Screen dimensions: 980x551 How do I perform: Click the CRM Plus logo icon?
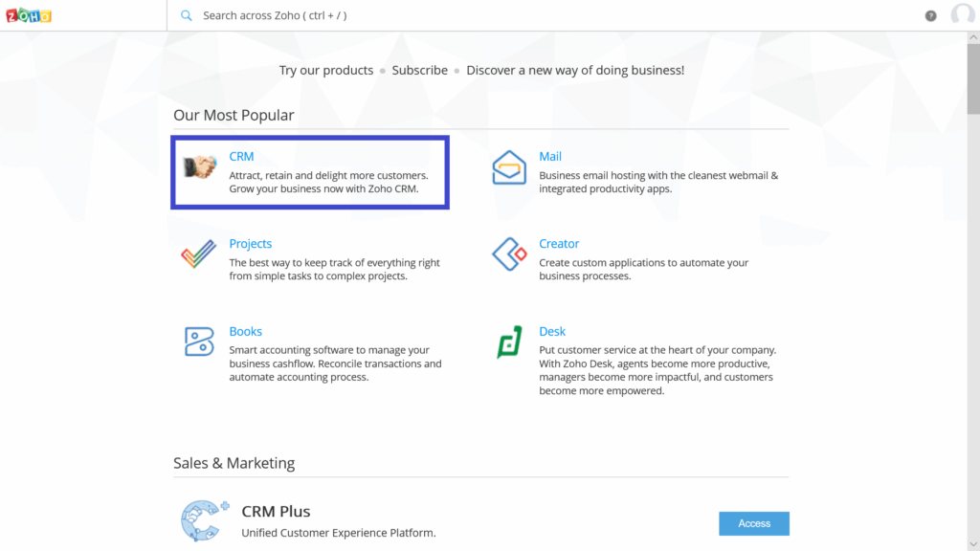(x=205, y=519)
